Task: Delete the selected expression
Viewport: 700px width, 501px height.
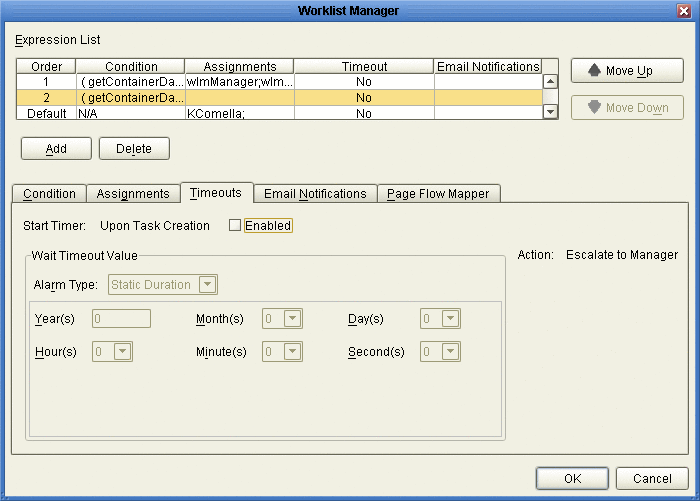Action: click(134, 148)
